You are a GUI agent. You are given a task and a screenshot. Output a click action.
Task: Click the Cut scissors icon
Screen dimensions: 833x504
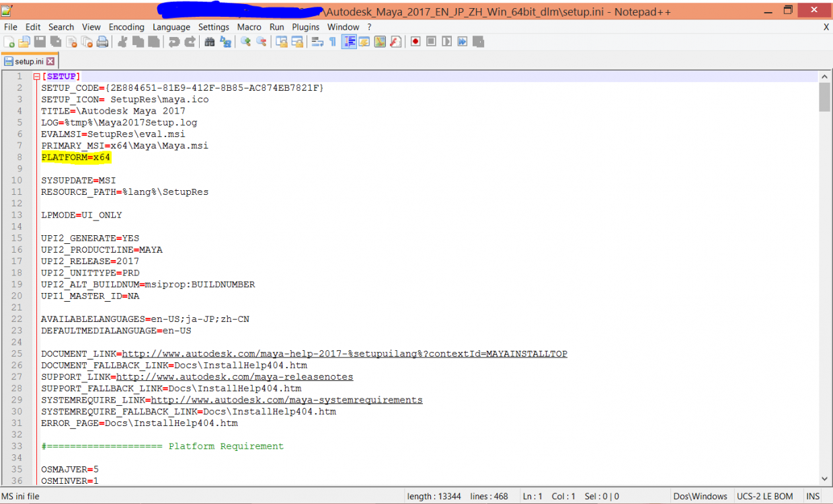coord(122,42)
